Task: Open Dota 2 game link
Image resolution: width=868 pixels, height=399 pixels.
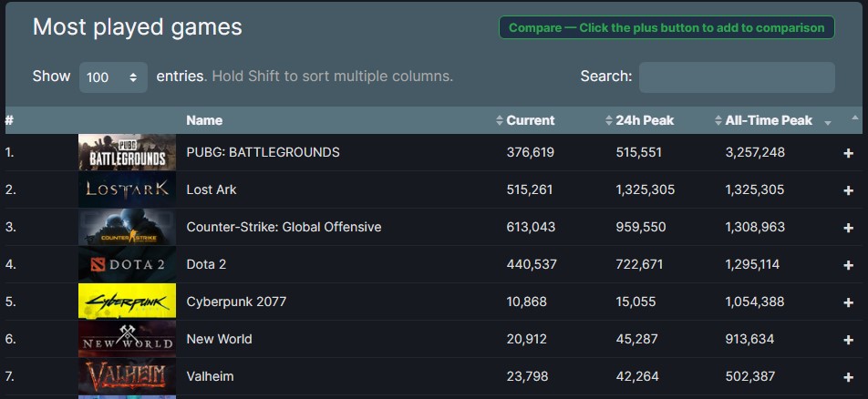Action: pos(206,264)
